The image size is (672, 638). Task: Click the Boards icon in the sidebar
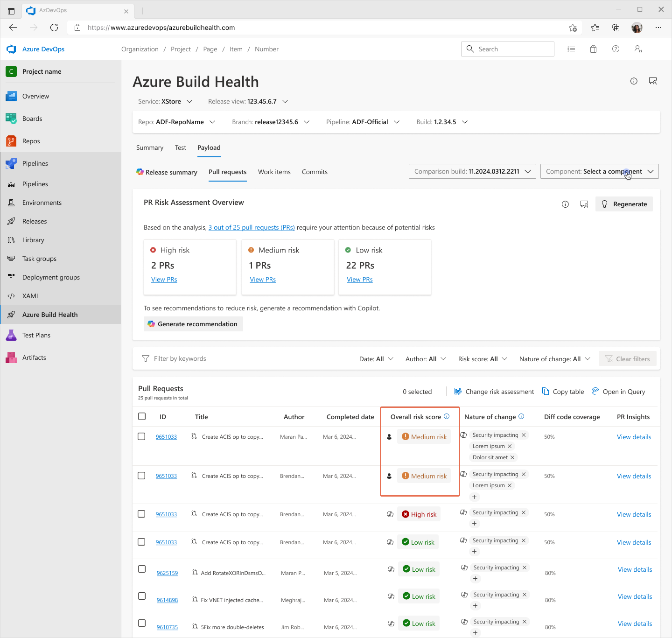tap(11, 119)
